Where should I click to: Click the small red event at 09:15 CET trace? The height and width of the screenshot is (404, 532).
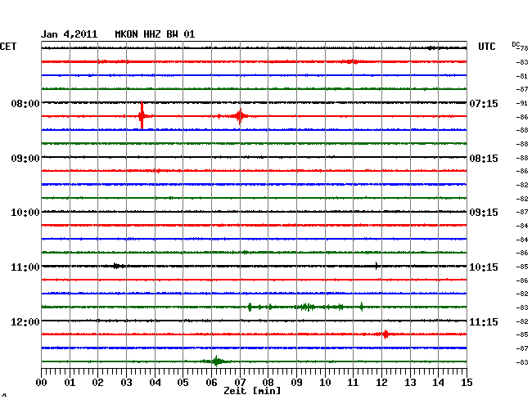click(x=157, y=171)
